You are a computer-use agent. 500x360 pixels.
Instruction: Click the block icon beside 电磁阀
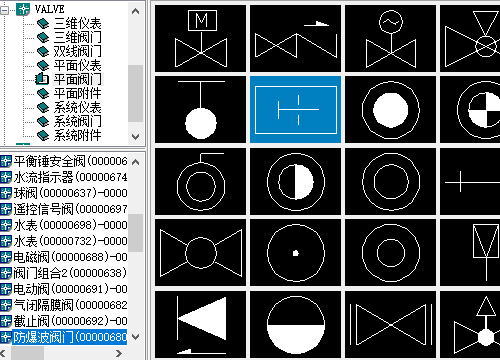pyautogui.click(x=6, y=257)
